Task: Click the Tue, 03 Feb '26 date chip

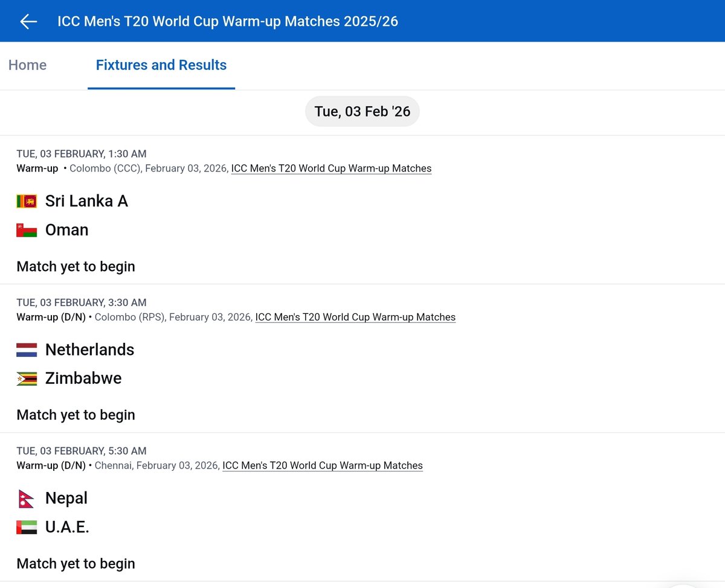Action: pos(362,112)
